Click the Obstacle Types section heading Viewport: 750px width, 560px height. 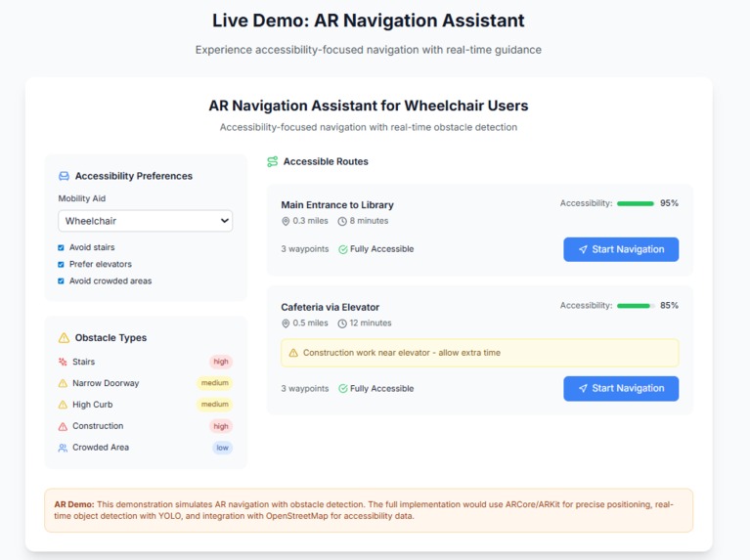point(110,337)
